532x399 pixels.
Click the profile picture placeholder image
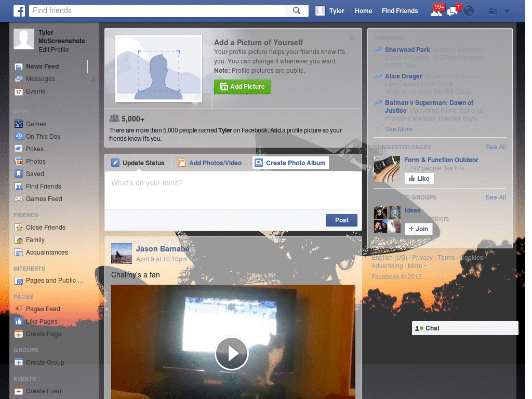pyautogui.click(x=158, y=69)
